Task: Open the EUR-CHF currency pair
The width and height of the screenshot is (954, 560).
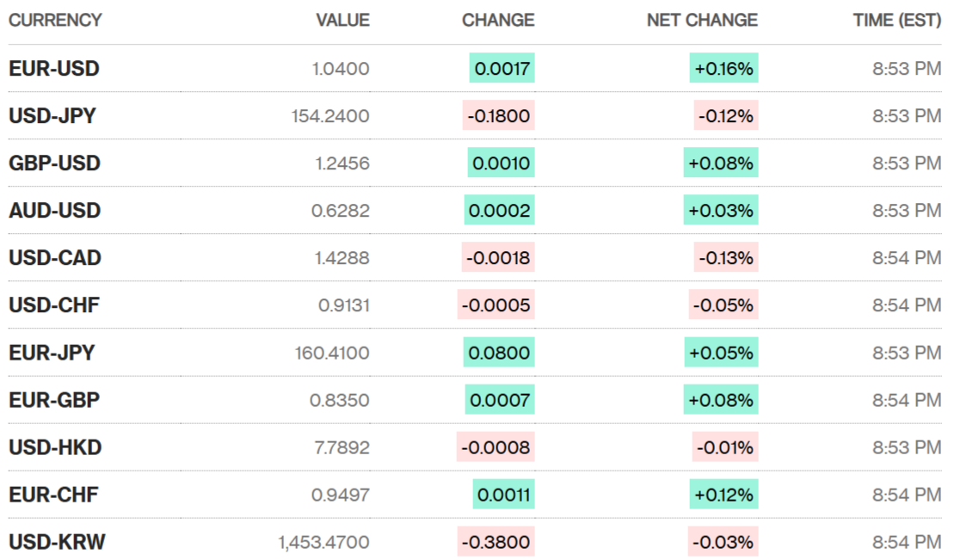Action: tap(53, 495)
